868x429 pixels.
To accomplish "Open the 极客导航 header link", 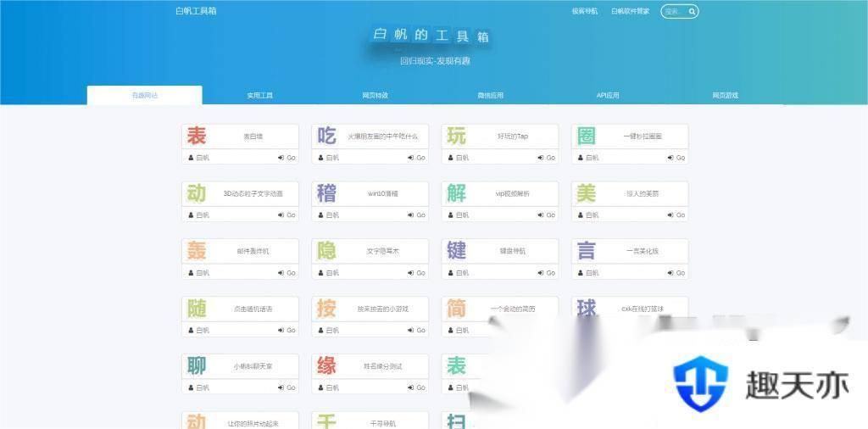I will click(x=585, y=11).
